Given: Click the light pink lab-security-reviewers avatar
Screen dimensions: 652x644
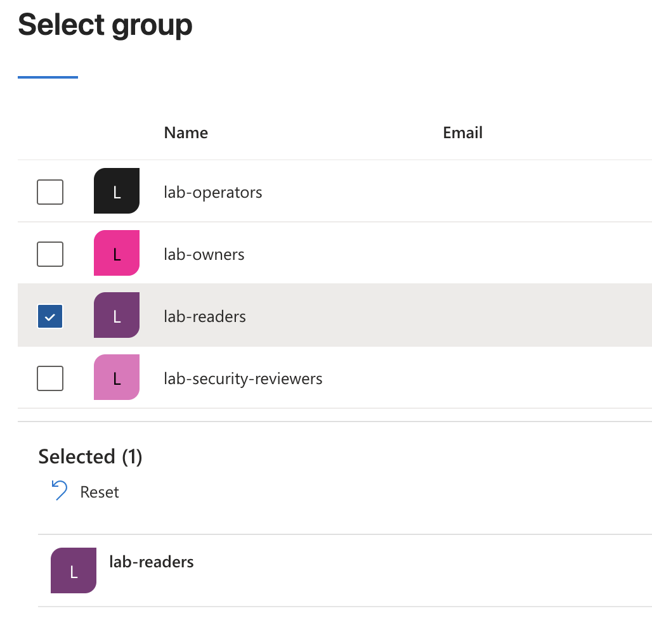Looking at the screenshot, I should coord(117,377).
